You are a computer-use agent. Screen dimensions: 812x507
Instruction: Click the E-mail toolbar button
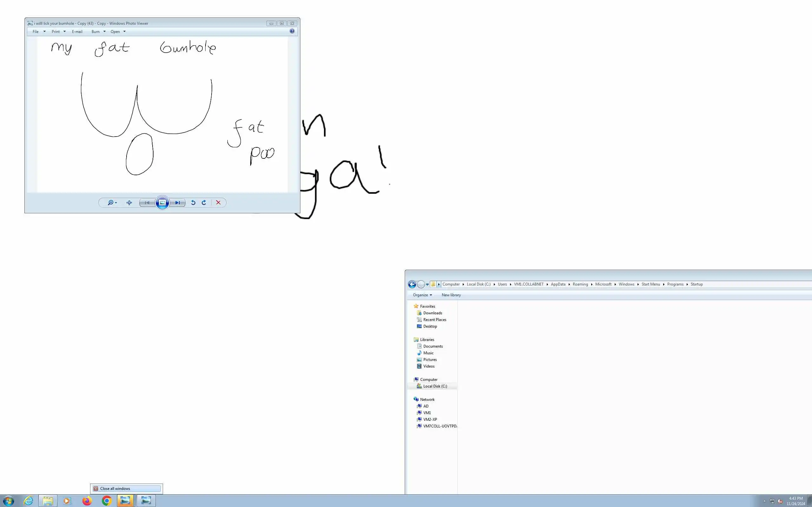tap(77, 31)
